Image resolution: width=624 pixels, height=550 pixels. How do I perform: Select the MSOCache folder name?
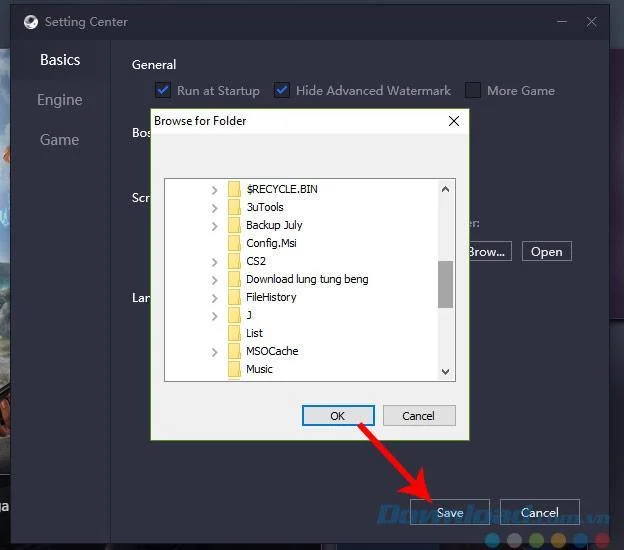click(272, 351)
